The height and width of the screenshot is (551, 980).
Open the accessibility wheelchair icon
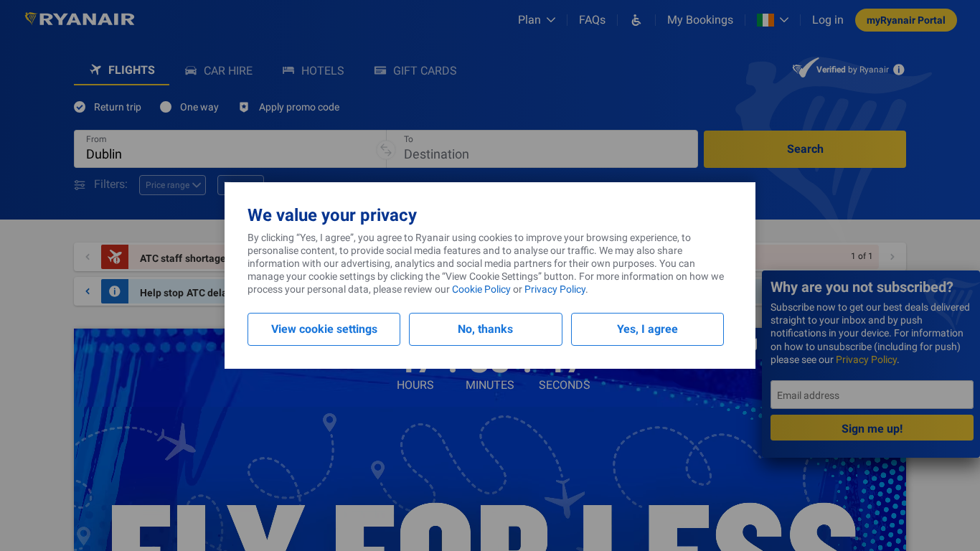636,20
